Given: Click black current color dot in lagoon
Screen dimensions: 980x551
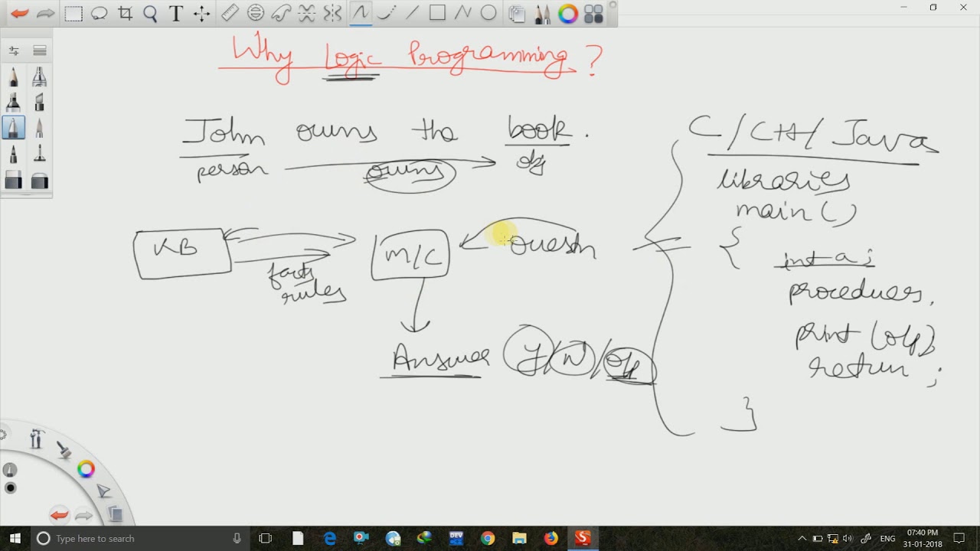Looking at the screenshot, I should 10,488.
